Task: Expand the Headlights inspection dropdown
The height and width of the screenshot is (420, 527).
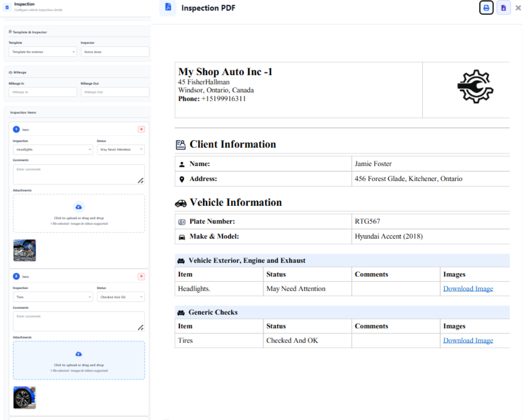Action: tap(53, 150)
